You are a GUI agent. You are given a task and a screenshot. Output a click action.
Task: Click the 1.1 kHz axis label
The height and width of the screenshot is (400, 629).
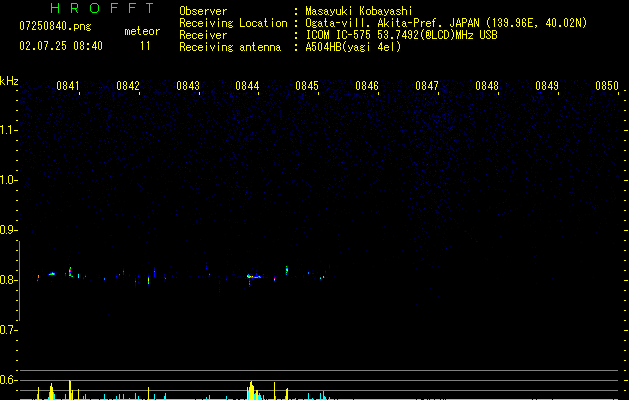pos(9,130)
